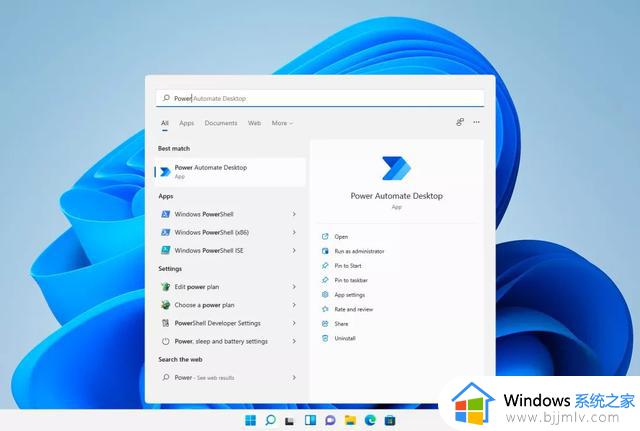The width and height of the screenshot is (640, 431).
Task: Click the Power, sleep and battery settings icon
Action: pyautogui.click(x=165, y=341)
